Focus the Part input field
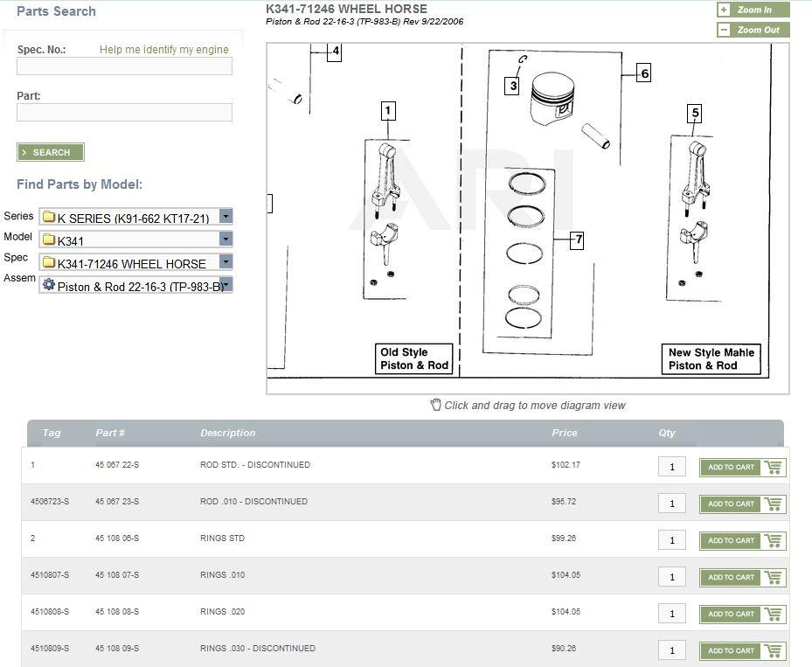The image size is (812, 667). point(124,113)
